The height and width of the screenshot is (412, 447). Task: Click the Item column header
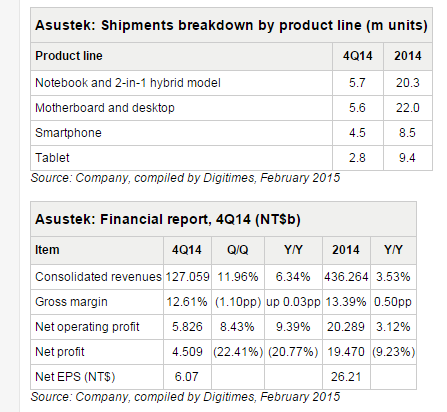[47, 250]
